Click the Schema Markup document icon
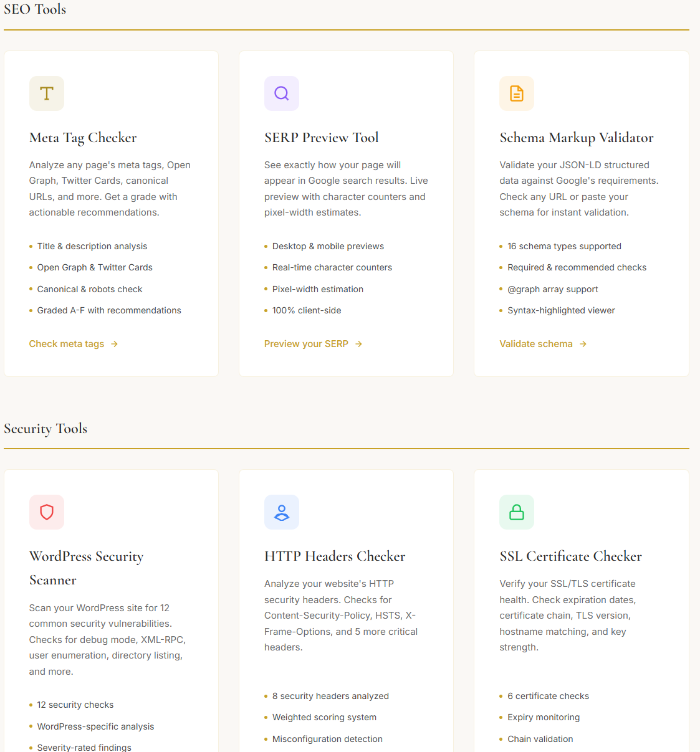Image resolution: width=700 pixels, height=752 pixels. [517, 93]
